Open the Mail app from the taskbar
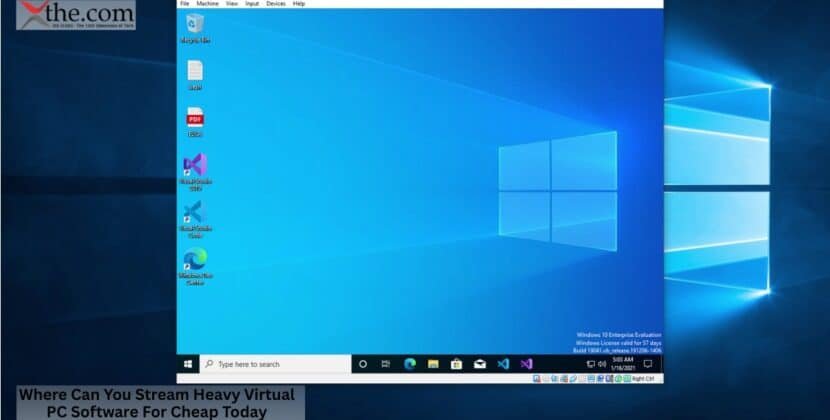 pyautogui.click(x=480, y=364)
